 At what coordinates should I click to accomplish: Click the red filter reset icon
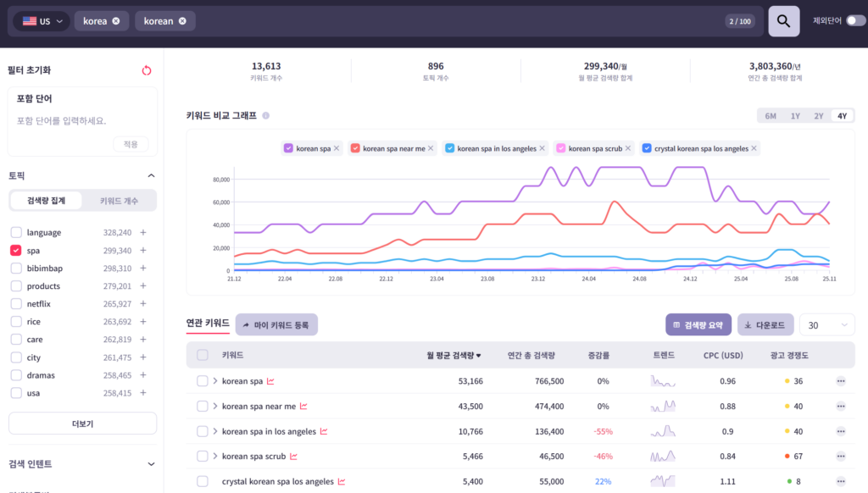pos(147,70)
